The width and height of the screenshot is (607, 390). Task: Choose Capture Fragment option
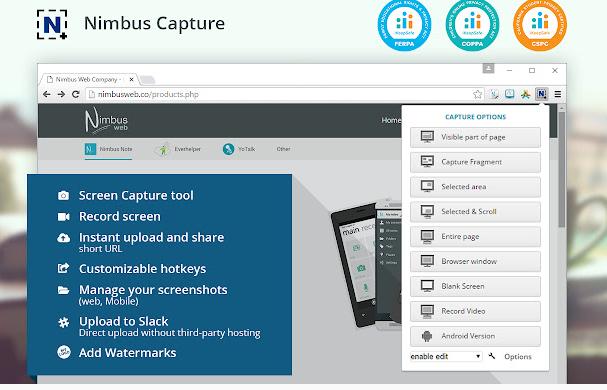click(475, 162)
